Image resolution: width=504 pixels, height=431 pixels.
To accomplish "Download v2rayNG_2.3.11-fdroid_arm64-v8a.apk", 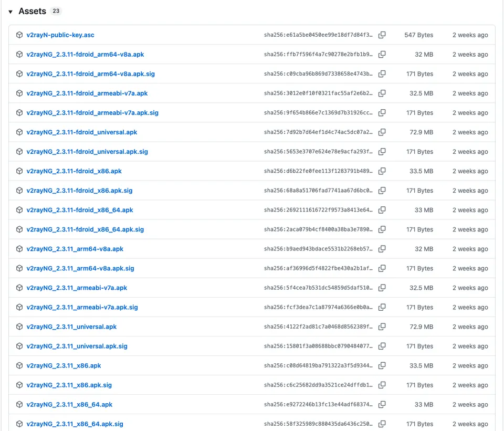I will point(85,54).
